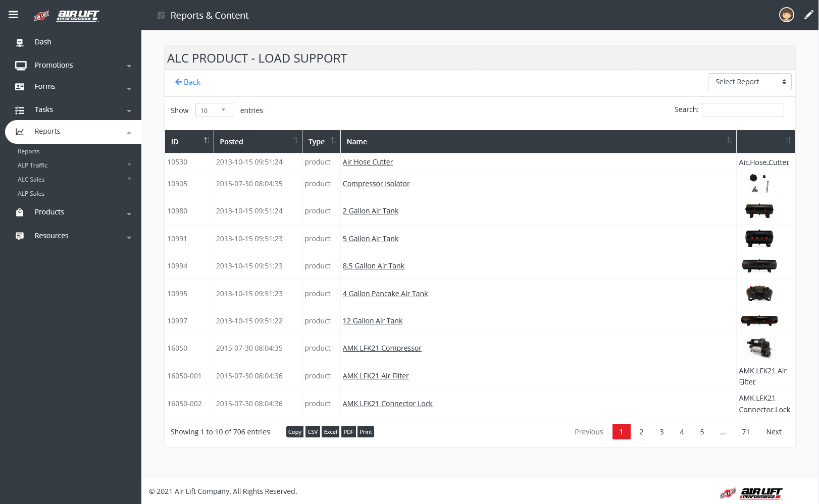Sort table by Type column arrows

coord(334,140)
